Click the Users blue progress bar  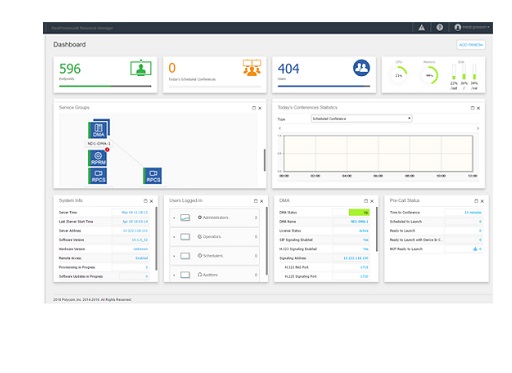click(324, 86)
